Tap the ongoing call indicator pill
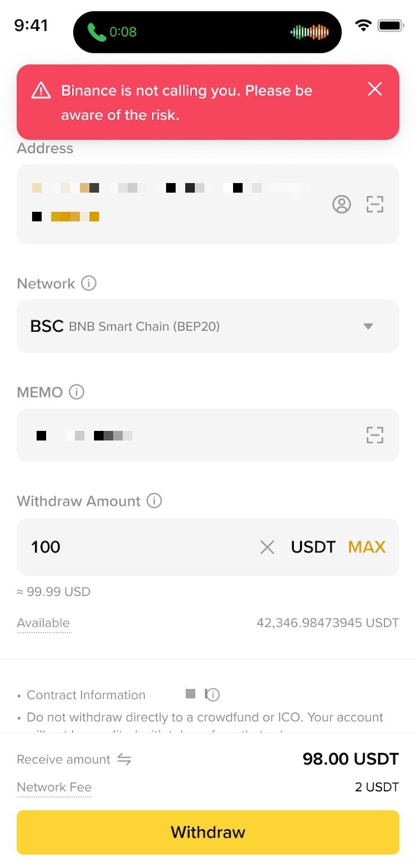 pos(207,32)
